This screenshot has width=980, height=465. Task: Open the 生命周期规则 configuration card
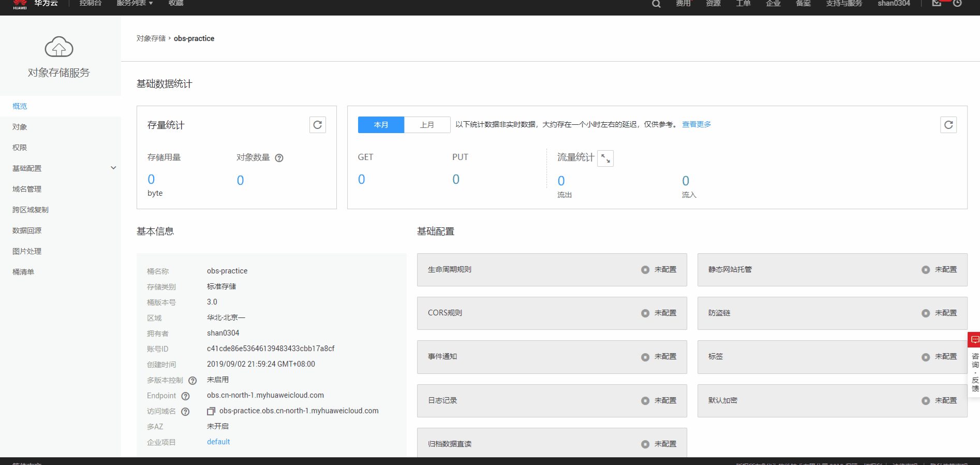[x=552, y=270]
